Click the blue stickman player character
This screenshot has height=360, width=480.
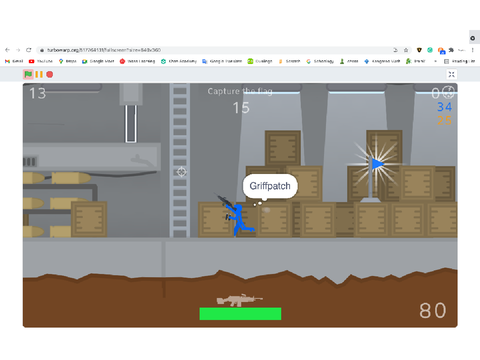coord(237,217)
